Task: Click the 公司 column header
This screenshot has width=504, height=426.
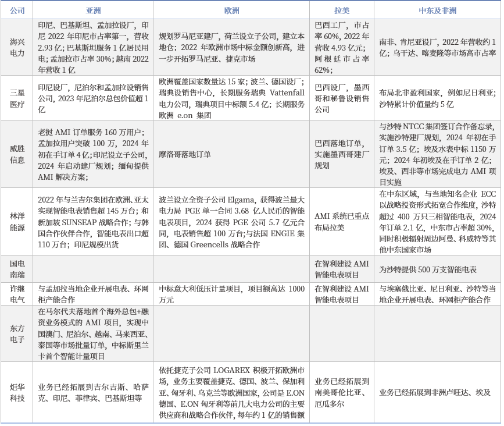Action: tap(17, 10)
